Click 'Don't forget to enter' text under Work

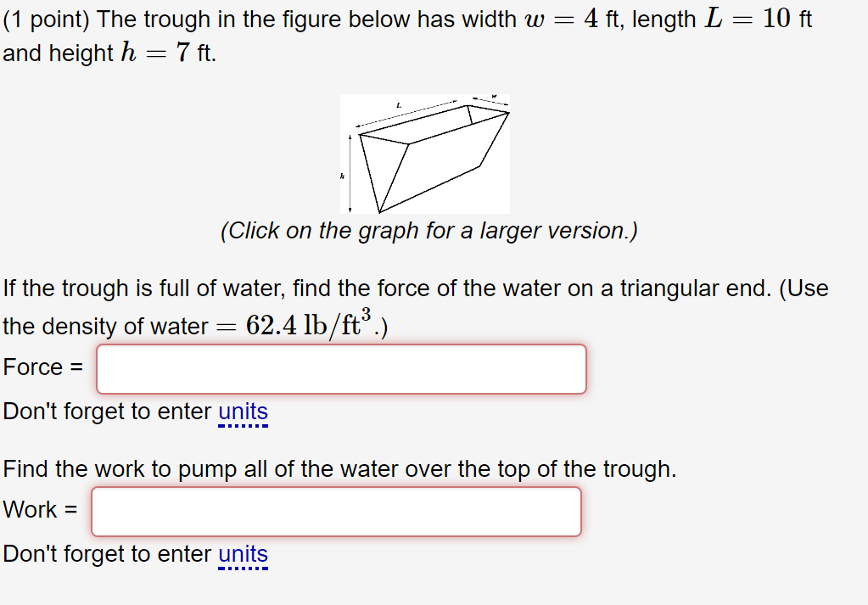point(107,555)
